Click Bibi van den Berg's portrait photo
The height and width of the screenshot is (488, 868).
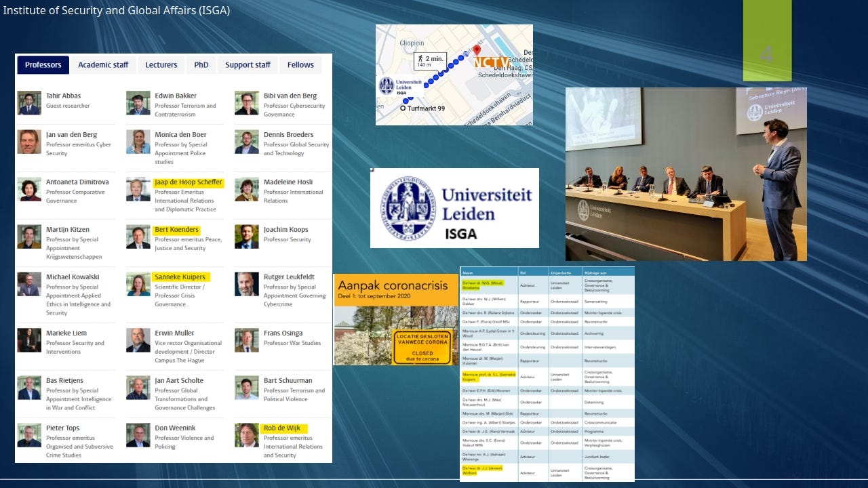(247, 103)
